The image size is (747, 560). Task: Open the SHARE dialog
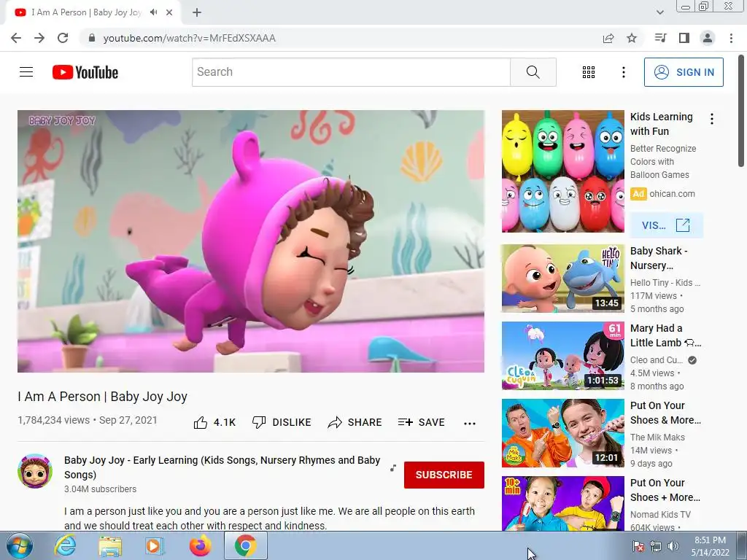[355, 422]
